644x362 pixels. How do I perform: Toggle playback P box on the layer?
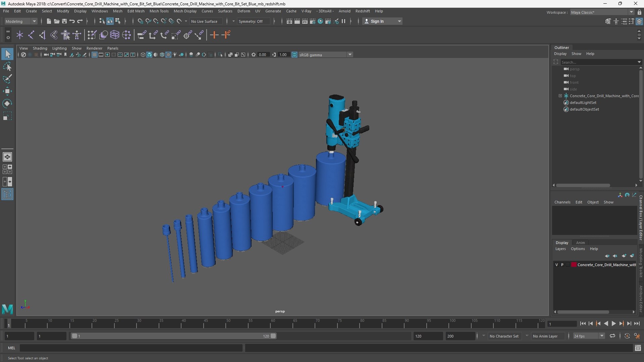[562, 265]
